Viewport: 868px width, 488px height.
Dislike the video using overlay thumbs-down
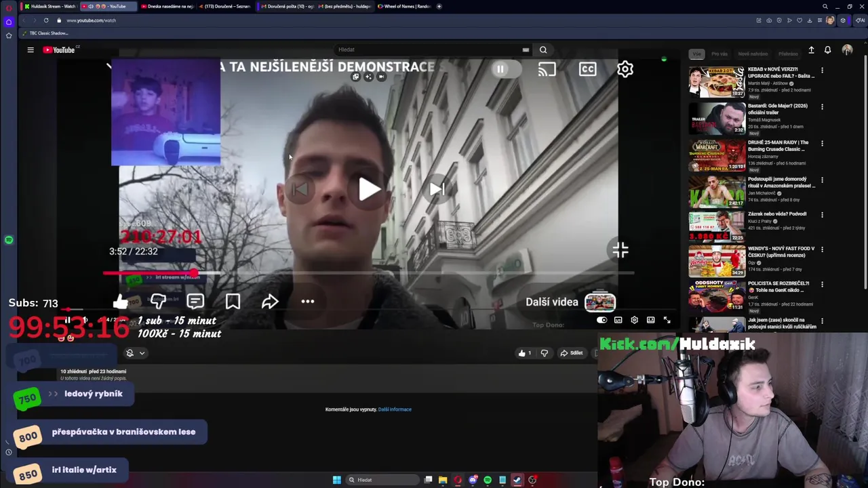158,301
